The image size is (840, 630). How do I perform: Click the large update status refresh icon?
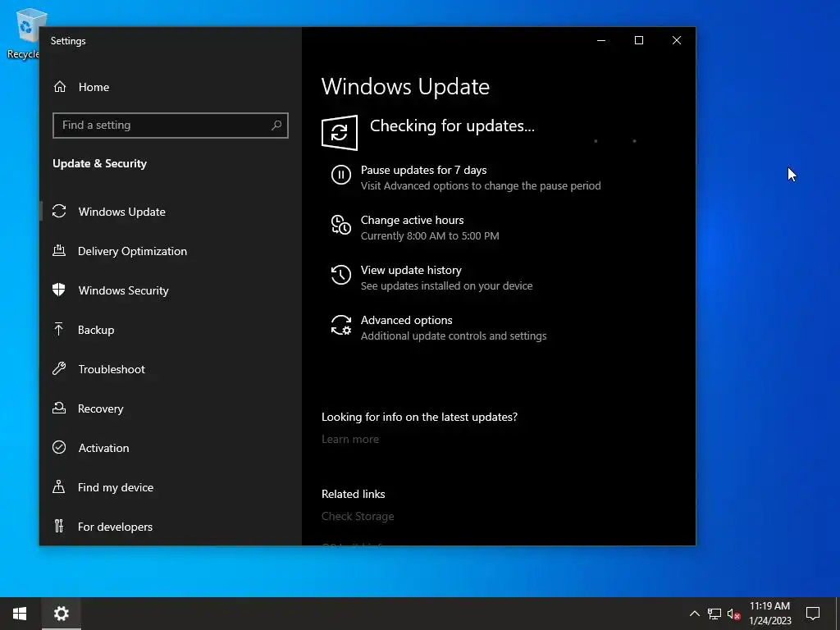point(339,132)
